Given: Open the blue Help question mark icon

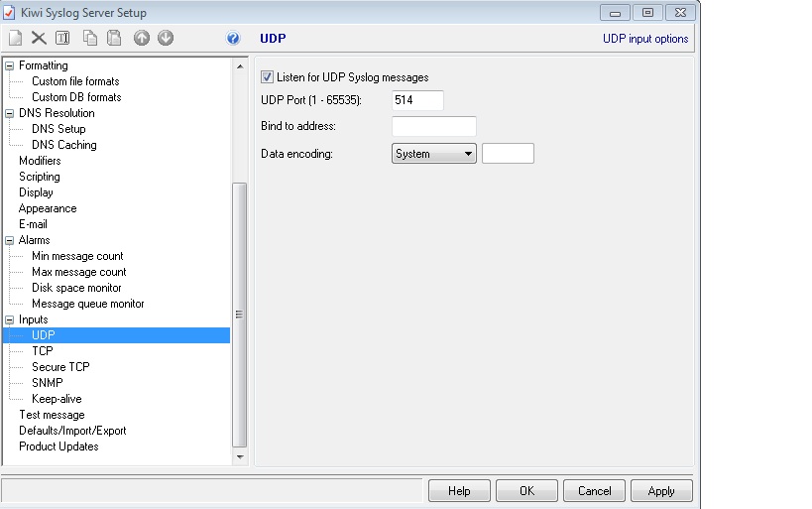Looking at the screenshot, I should 233,38.
